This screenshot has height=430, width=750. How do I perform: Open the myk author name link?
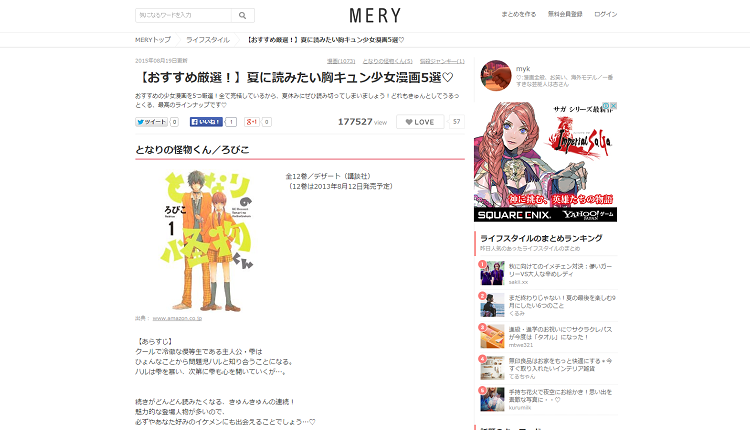(x=523, y=68)
